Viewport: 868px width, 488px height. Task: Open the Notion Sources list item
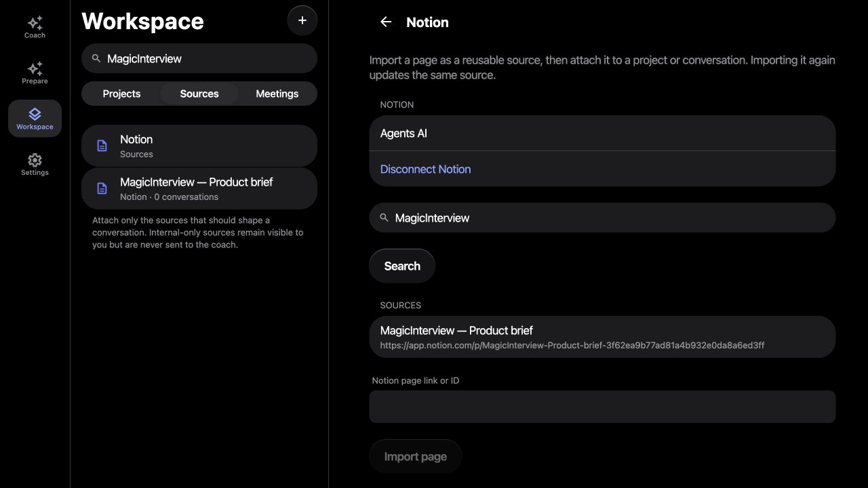point(199,146)
